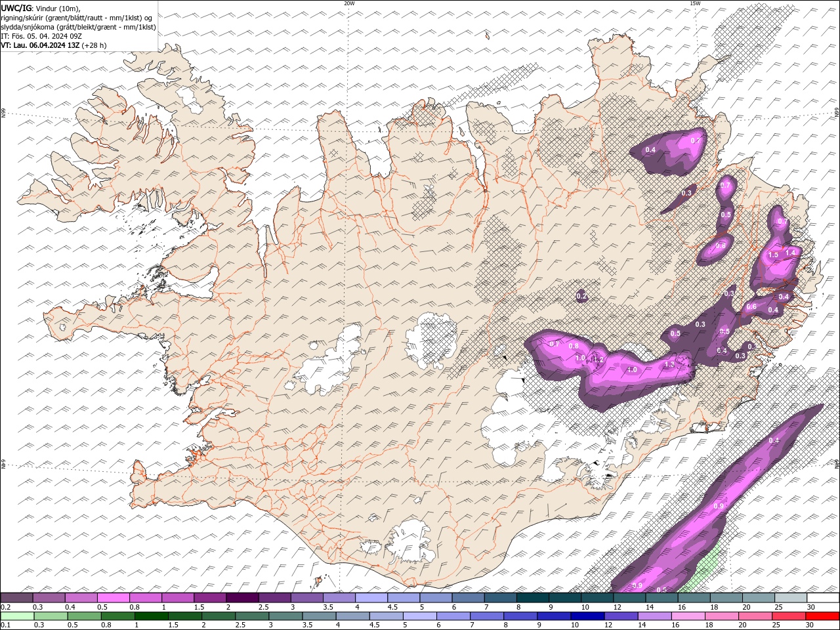Click the lavender 4–4.5 swatch in upper legend
This screenshot has height=630, width=840.
pos(371,598)
